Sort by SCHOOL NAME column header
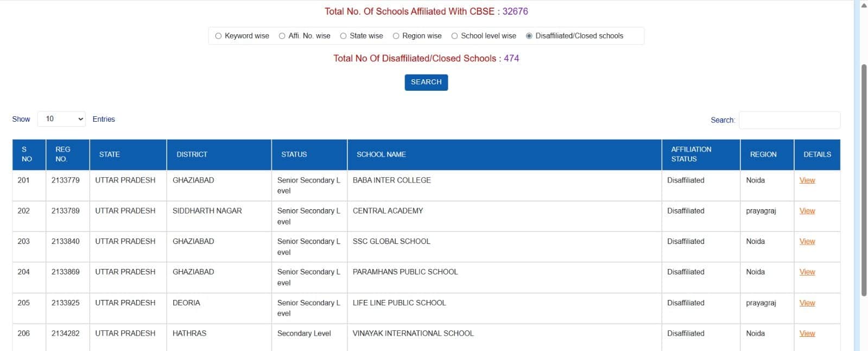Screen dimensions: 868x351 pos(381,154)
